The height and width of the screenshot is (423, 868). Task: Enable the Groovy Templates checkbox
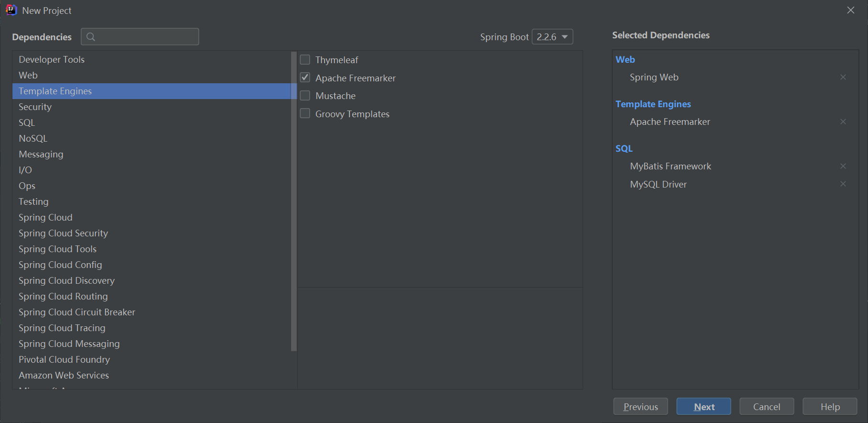[305, 113]
